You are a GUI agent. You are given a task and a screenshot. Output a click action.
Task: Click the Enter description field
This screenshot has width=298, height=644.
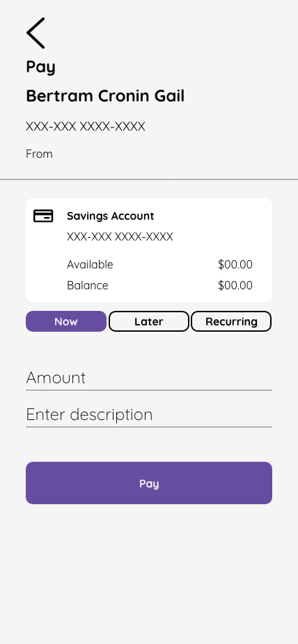149,414
